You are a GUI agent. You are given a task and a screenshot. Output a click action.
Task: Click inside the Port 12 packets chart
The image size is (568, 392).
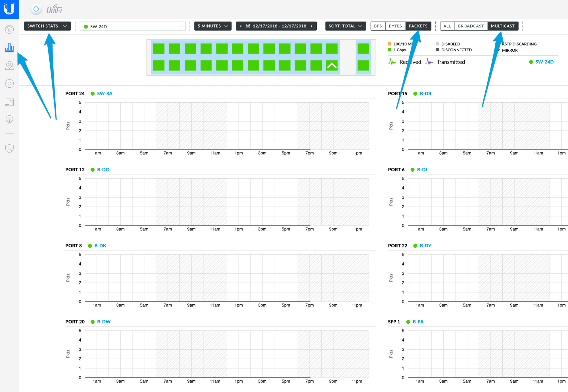click(x=227, y=202)
